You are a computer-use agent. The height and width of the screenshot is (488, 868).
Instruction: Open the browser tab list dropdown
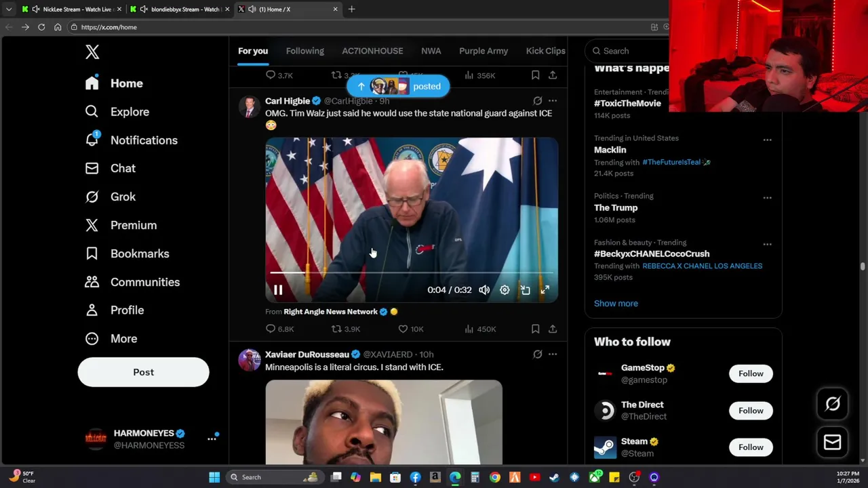point(8,9)
